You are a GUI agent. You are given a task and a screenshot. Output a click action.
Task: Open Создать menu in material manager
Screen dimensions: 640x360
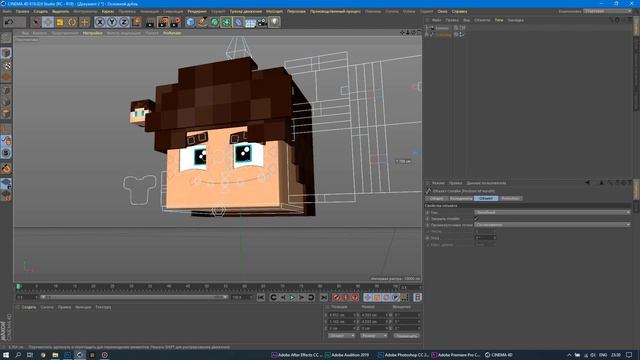point(29,307)
